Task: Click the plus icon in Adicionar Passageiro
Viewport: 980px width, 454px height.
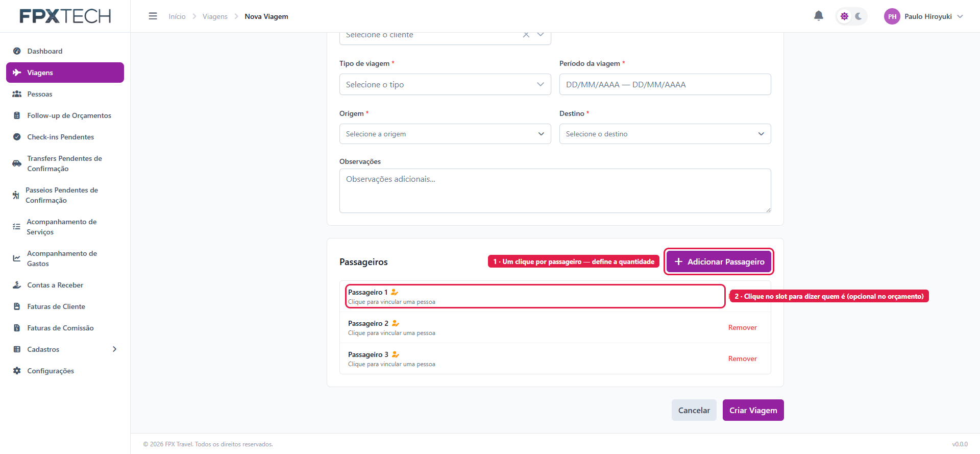Action: 678,261
